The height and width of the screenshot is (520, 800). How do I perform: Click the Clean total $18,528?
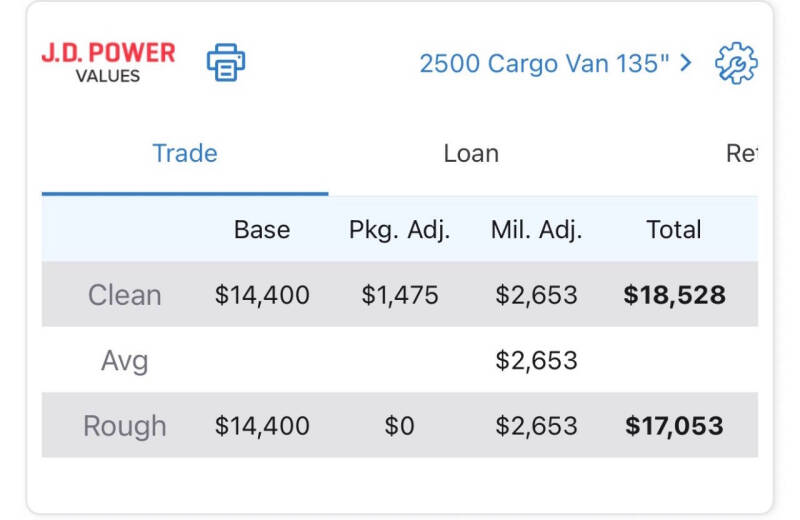tap(674, 295)
